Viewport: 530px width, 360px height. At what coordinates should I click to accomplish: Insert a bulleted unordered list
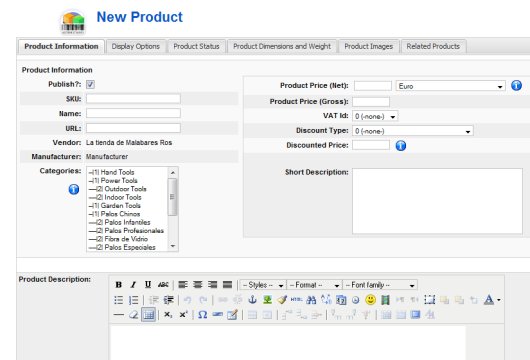click(119, 300)
